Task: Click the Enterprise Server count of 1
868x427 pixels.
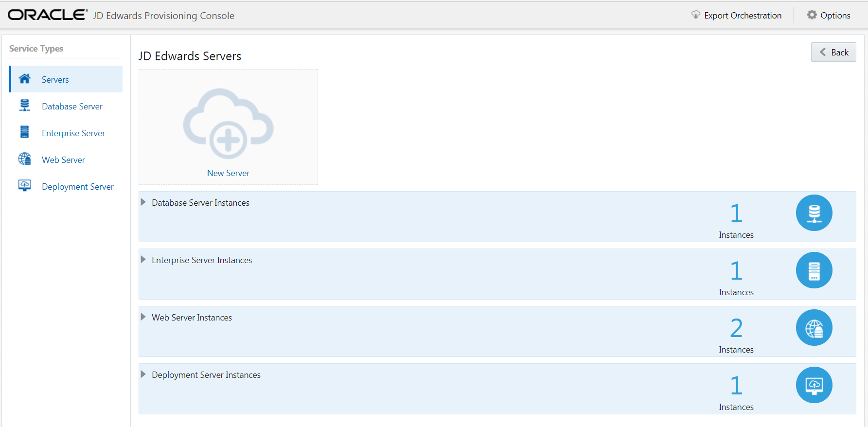Action: 736,271
